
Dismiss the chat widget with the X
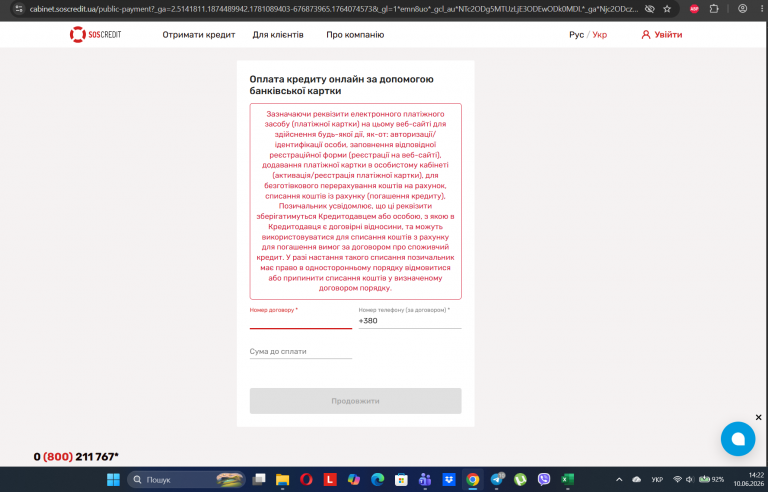click(758, 418)
